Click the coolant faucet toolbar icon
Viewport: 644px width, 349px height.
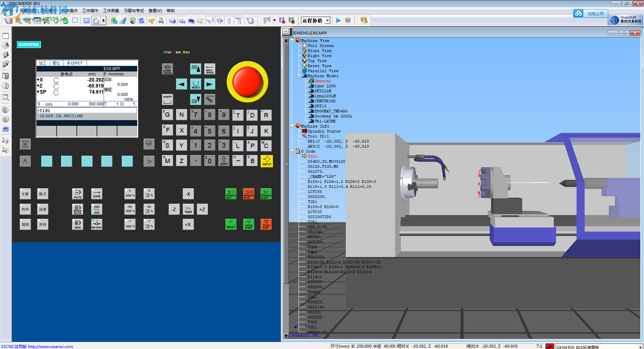click(x=161, y=21)
